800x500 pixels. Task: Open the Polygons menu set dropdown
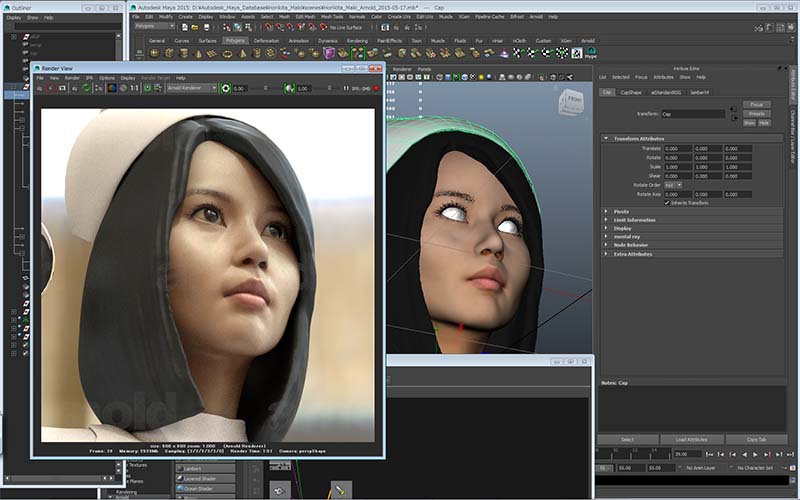[155, 26]
